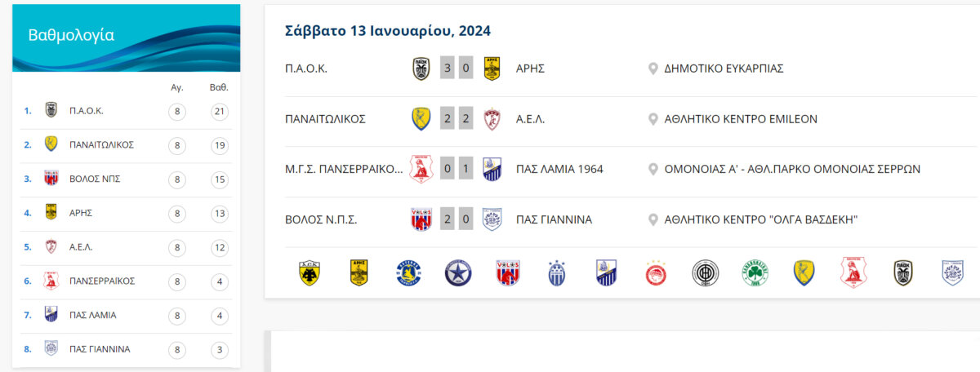Click location pin for ΔΗΜΟΤΙΚΟ ΕΥΚΑΡΠΙΑΣ venue
This screenshot has height=372, width=980.
pos(653,69)
